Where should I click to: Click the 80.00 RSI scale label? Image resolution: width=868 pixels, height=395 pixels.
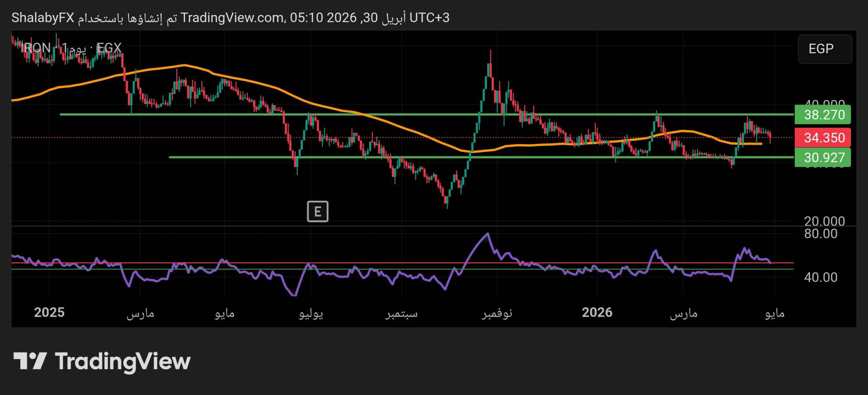(821, 234)
